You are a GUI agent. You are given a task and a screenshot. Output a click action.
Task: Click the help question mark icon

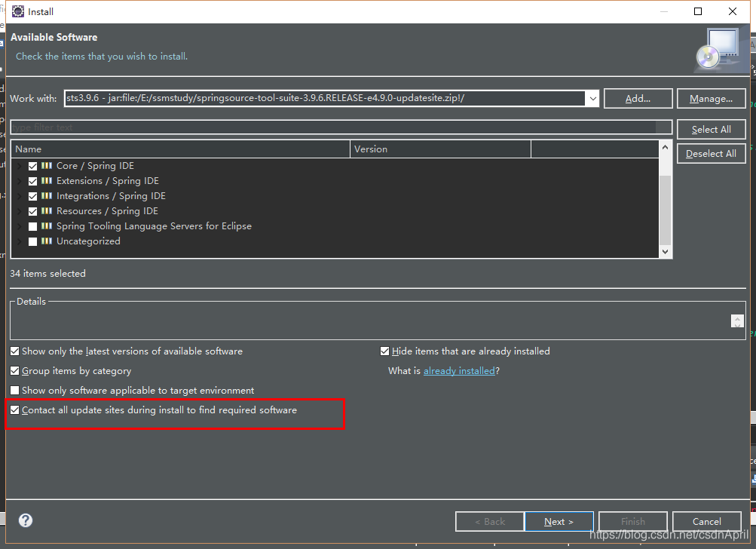(26, 520)
